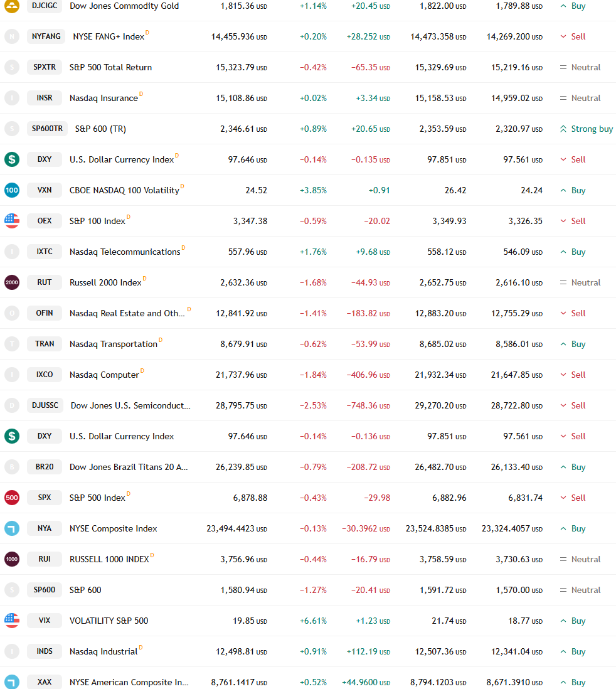Click the first DXY dollar logo icon

click(x=12, y=159)
